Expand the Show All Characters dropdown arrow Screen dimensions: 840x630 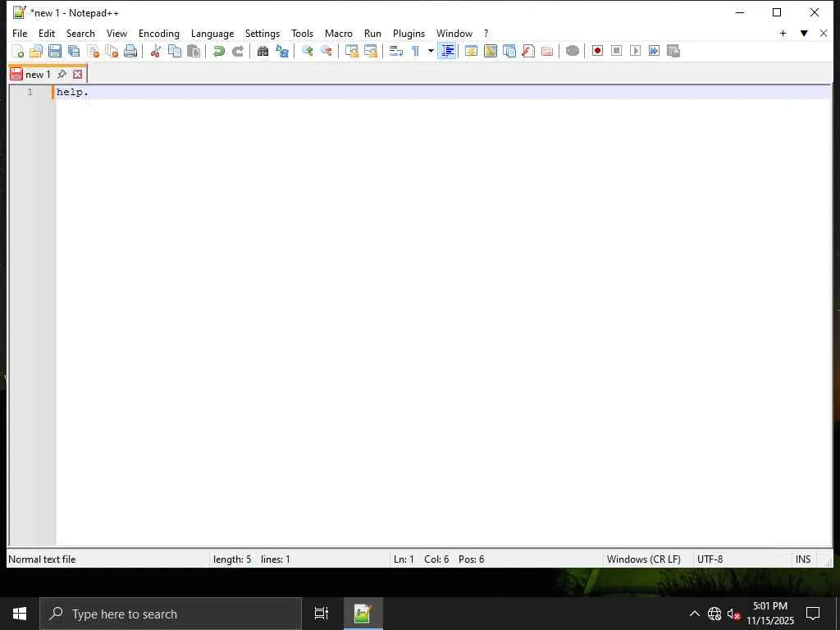(430, 52)
